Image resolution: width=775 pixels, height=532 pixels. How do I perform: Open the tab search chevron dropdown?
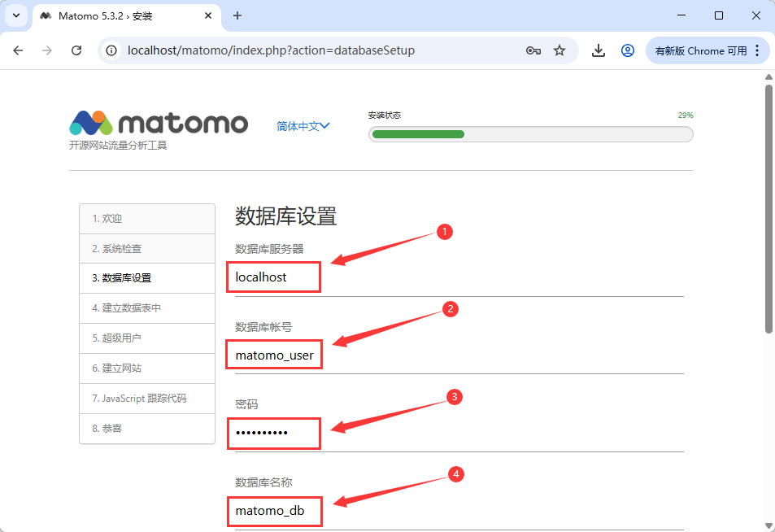point(16,15)
